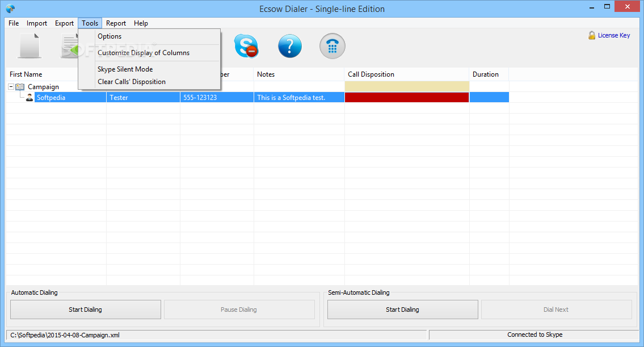Click the Call Disposition column header
644x347 pixels.
[x=407, y=74]
